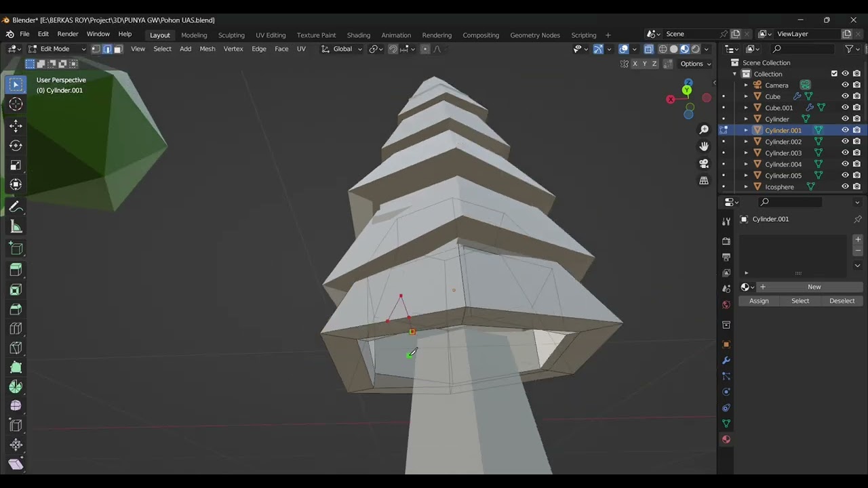The image size is (868, 488).
Task: Switch to the UV Editing workspace tab
Action: click(x=271, y=35)
